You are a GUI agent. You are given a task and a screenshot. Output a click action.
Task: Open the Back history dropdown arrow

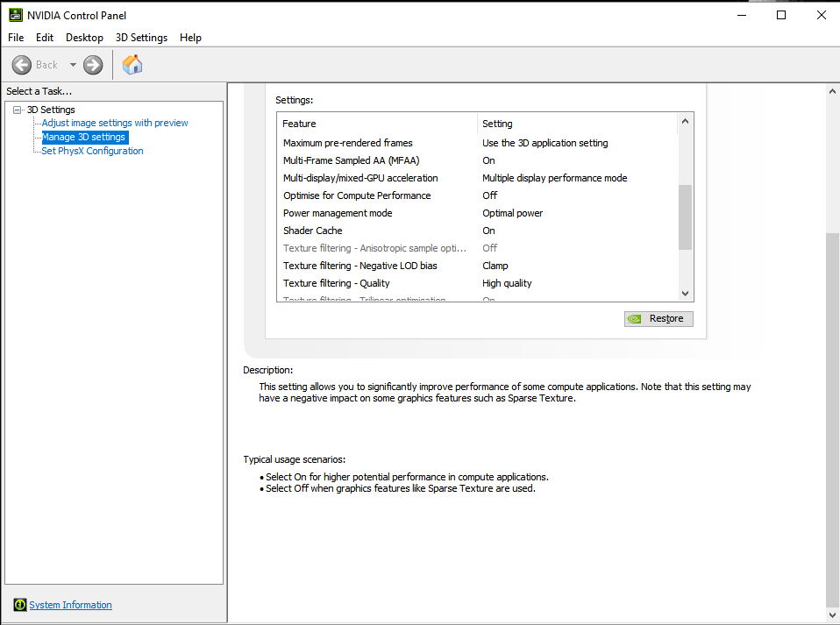73,65
